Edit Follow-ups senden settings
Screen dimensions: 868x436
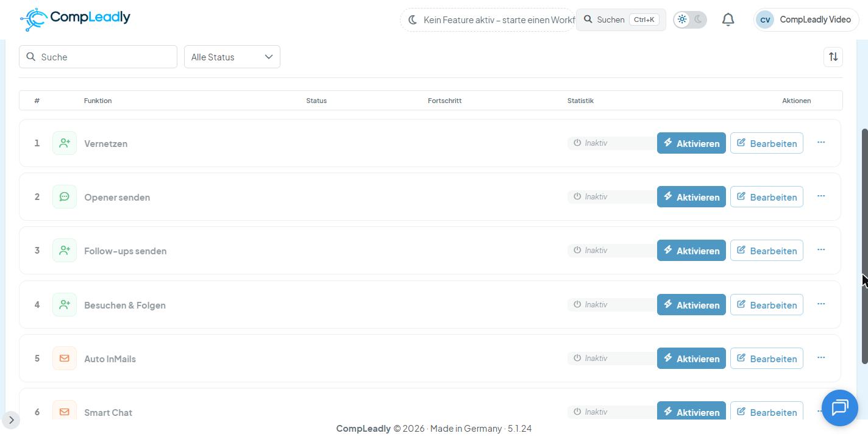coord(767,251)
